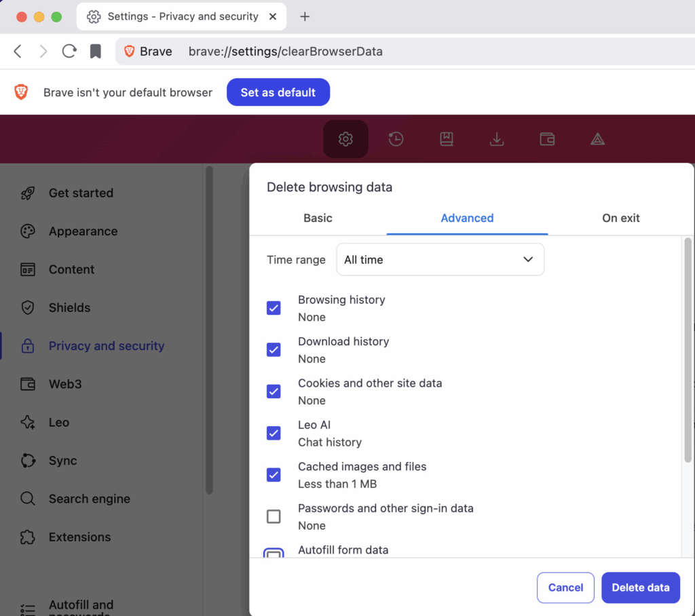The width and height of the screenshot is (695, 616).
Task: Click the bookmark icon beside address bar
Action: coord(96,52)
